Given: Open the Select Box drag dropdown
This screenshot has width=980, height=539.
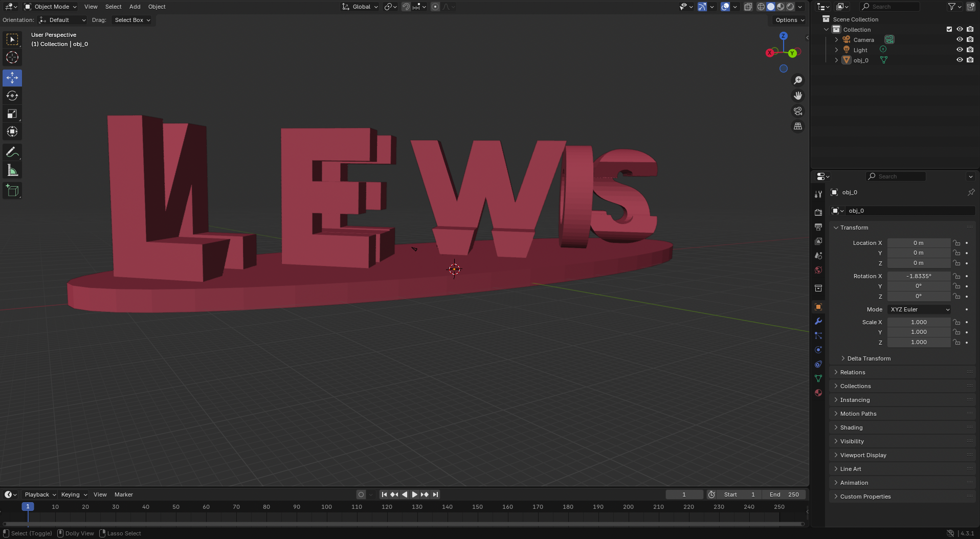Looking at the screenshot, I should tap(132, 20).
